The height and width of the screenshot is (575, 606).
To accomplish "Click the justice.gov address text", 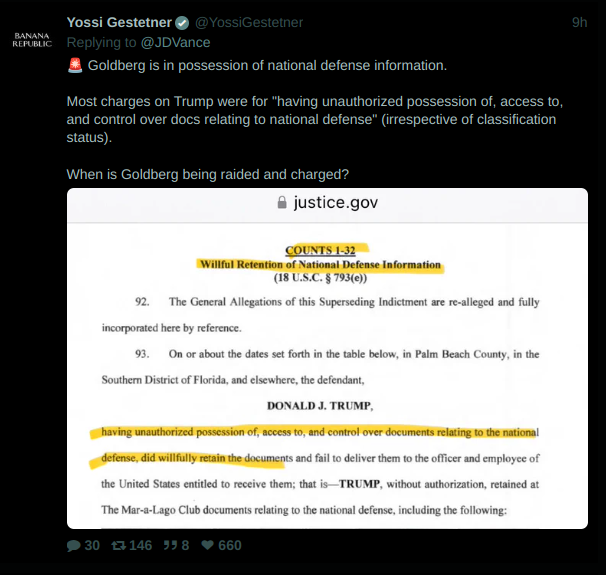I will point(335,202).
